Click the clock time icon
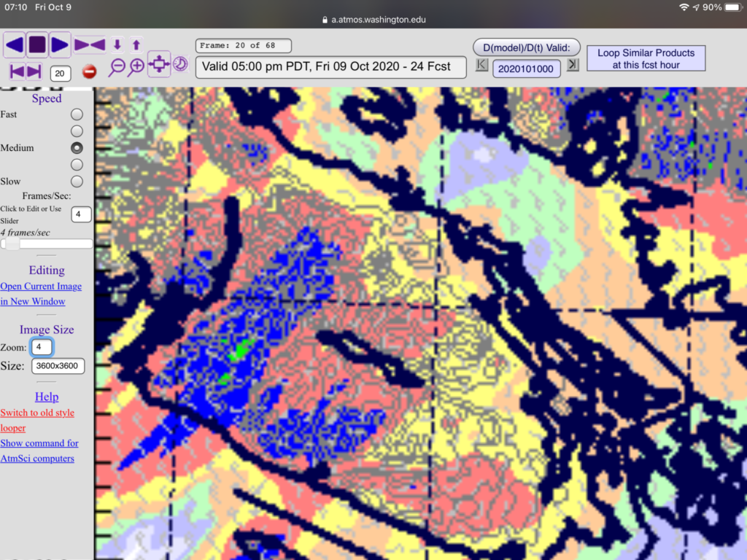The image size is (747, 560). pyautogui.click(x=181, y=64)
